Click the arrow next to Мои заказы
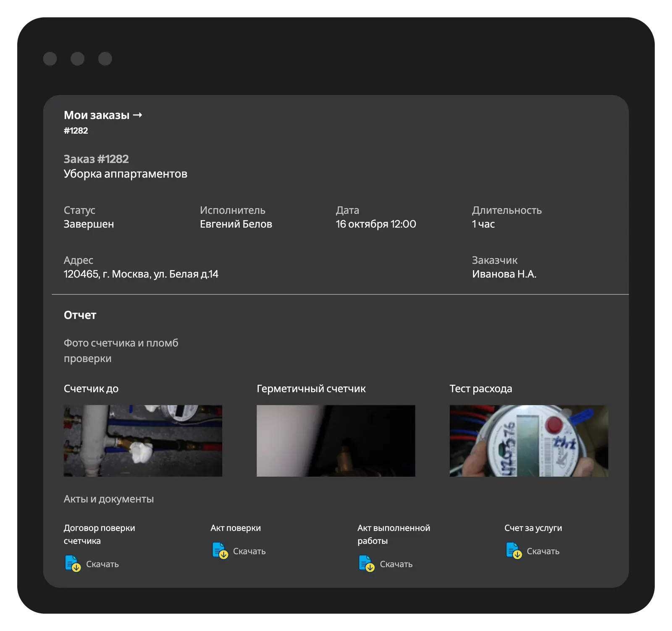672x631 pixels. pyautogui.click(x=137, y=115)
